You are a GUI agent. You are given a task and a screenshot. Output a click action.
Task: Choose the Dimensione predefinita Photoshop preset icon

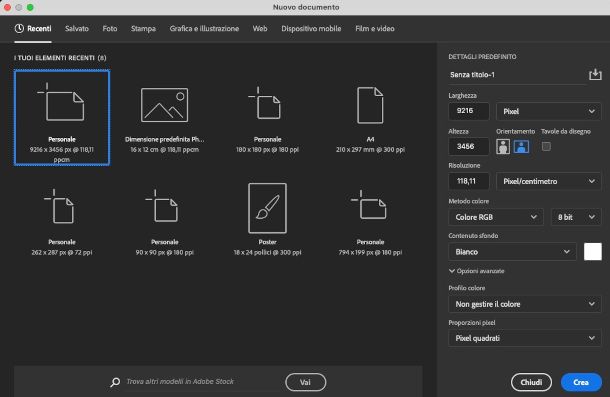(x=165, y=105)
